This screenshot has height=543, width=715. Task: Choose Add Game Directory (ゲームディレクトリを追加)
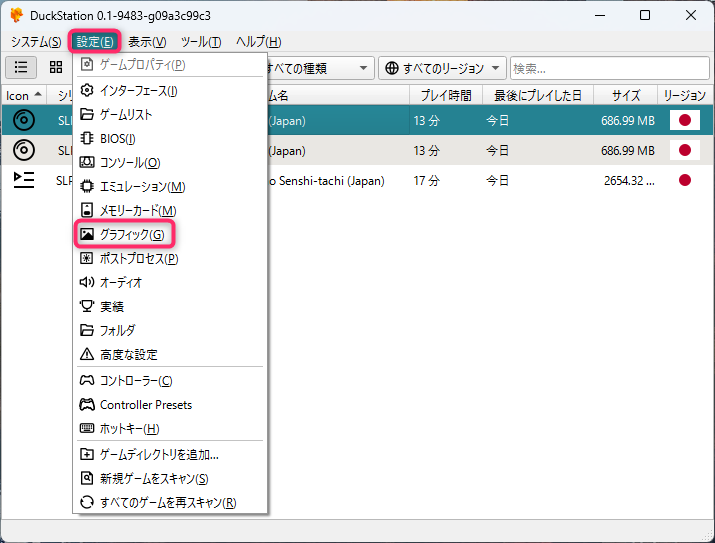[159, 455]
